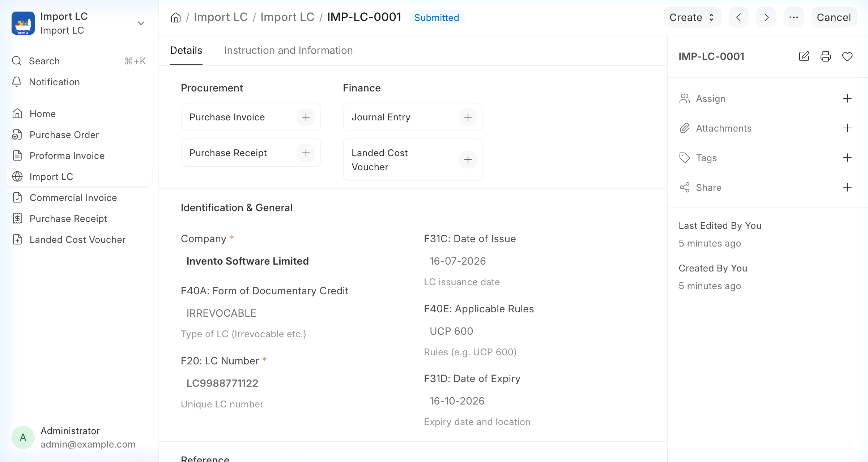This screenshot has width=868, height=462.
Task: Expand the Import LC workspace switcher
Action: point(141,23)
